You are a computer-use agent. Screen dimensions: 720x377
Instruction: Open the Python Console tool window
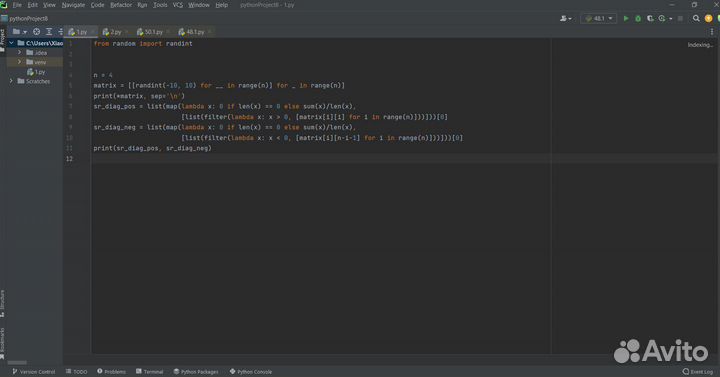[251, 371]
